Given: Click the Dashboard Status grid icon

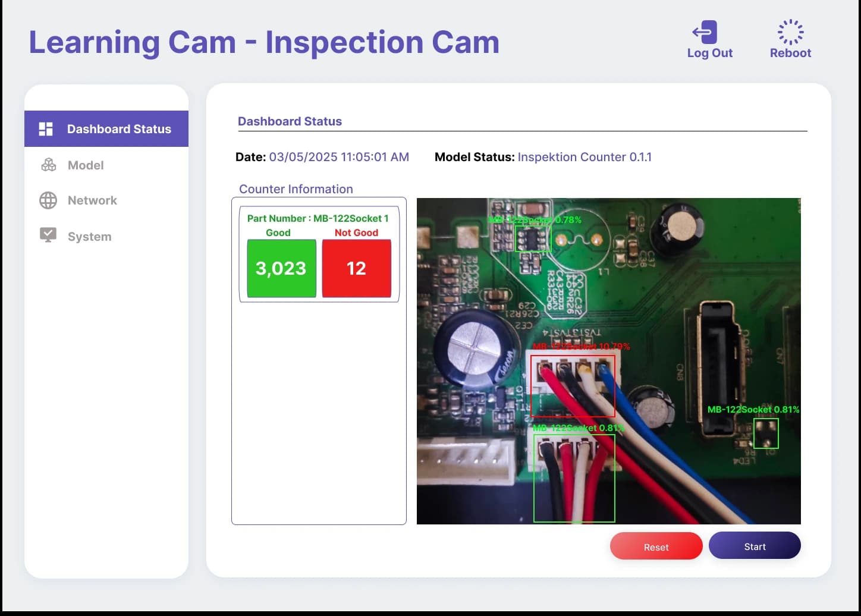Looking at the screenshot, I should (x=46, y=129).
